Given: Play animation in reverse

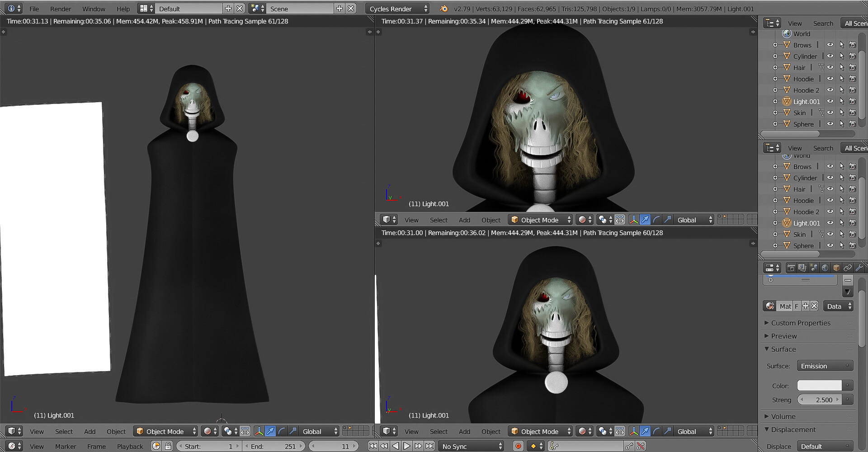Looking at the screenshot, I should pos(396,446).
